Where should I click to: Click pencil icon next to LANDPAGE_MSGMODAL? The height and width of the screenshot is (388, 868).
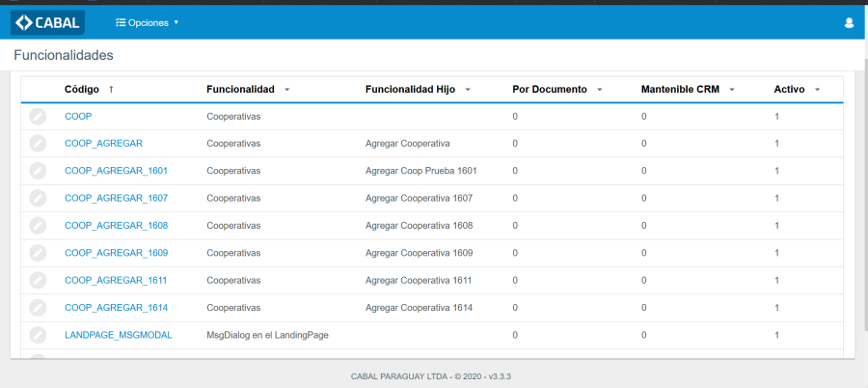pyautogui.click(x=38, y=335)
